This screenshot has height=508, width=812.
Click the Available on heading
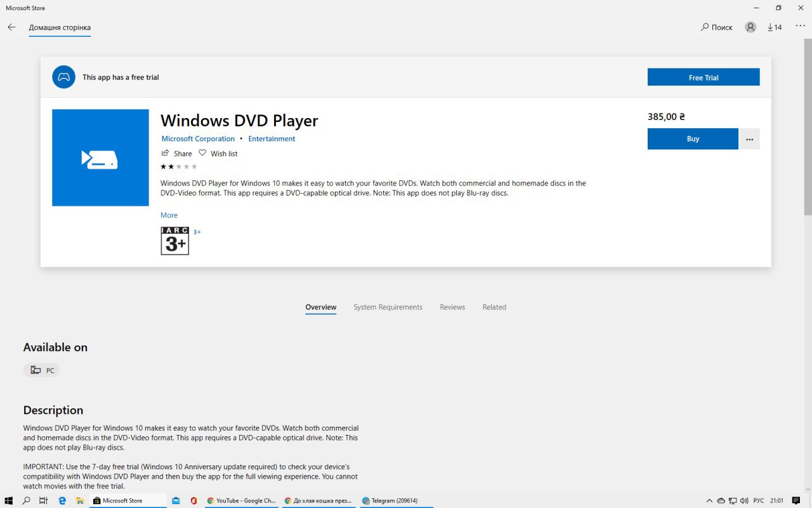point(55,347)
